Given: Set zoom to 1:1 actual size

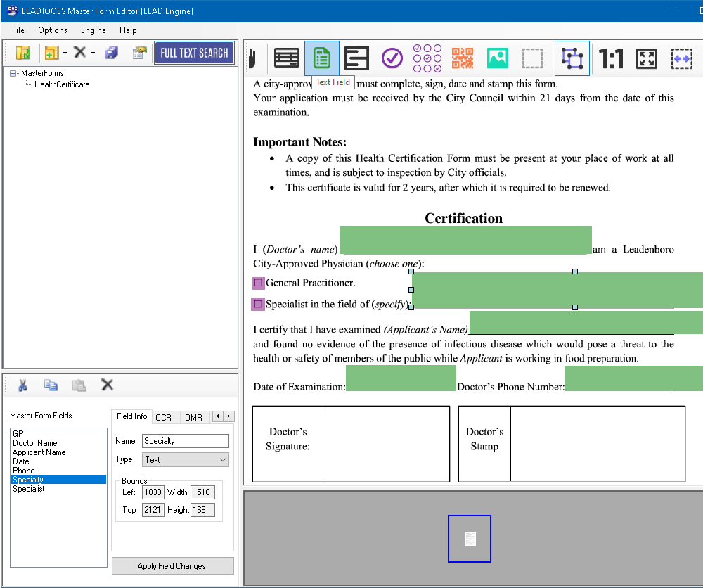Looking at the screenshot, I should pyautogui.click(x=611, y=58).
